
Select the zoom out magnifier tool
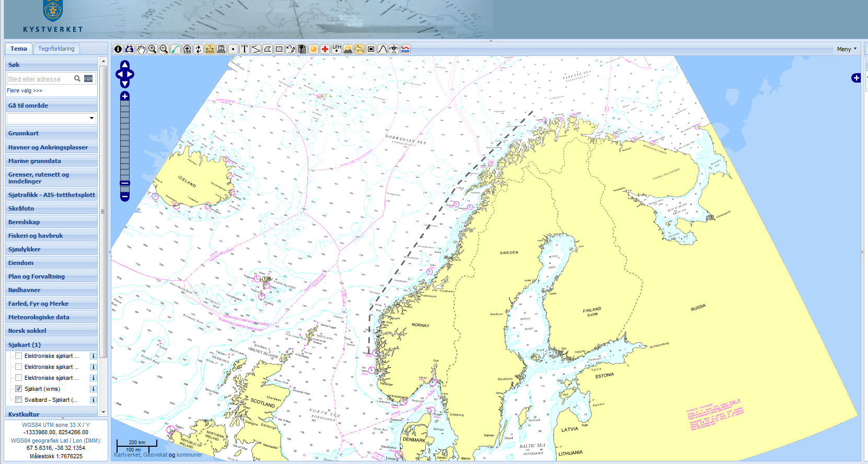point(164,49)
